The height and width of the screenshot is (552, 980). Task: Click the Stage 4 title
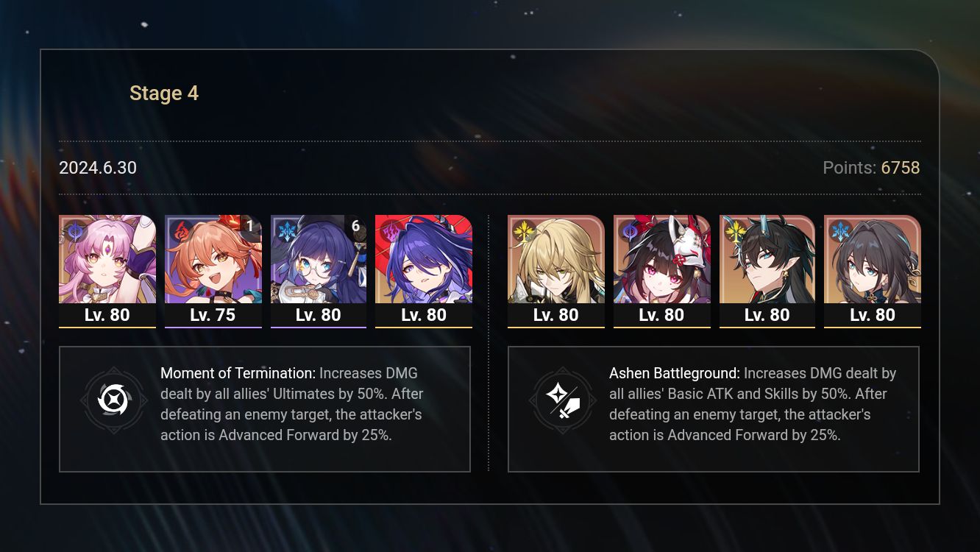(x=164, y=93)
